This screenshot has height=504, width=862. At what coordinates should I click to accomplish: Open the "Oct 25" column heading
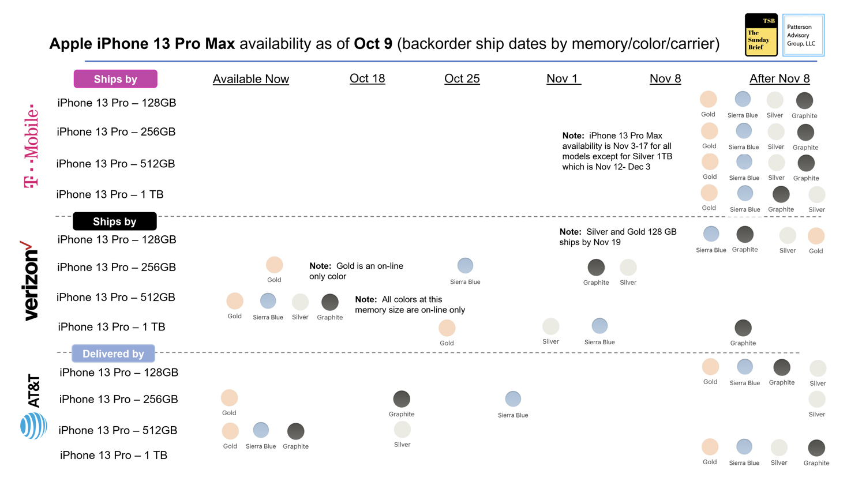(462, 78)
